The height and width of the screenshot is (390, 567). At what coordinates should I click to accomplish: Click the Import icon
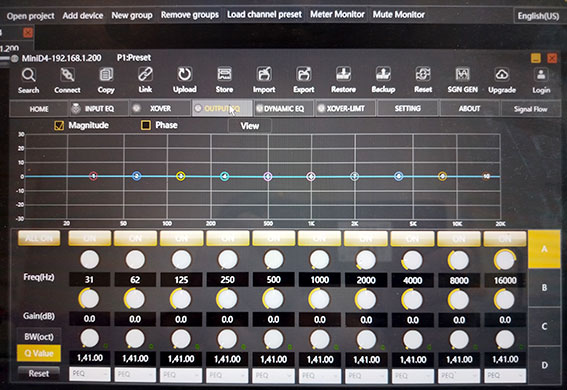coord(264,74)
